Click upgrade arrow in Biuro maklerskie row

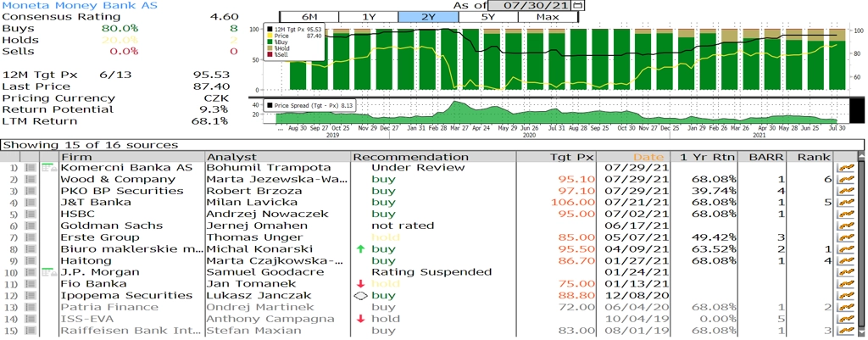(x=361, y=249)
